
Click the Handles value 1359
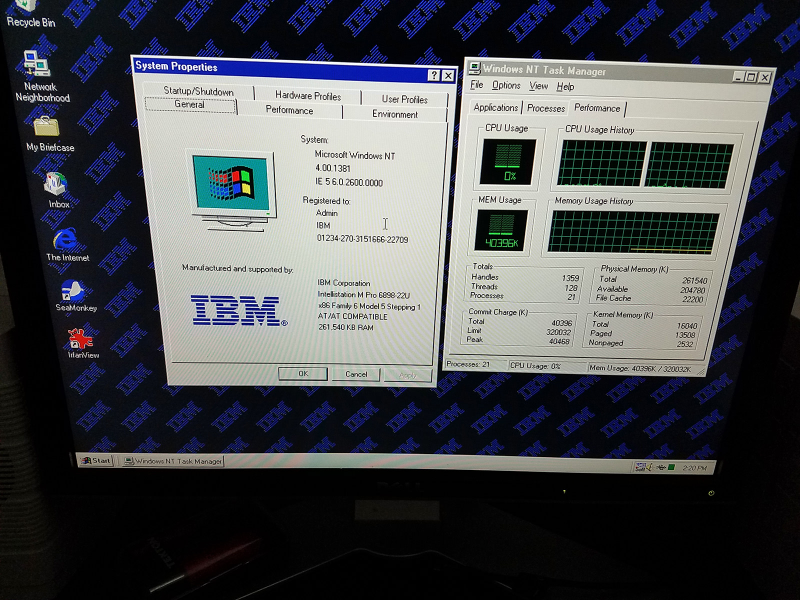pos(570,278)
